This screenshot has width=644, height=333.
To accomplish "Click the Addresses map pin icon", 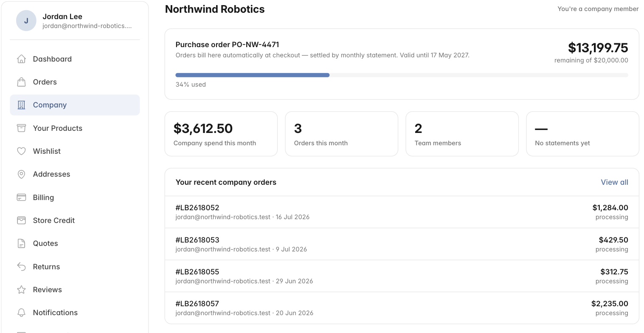I will pos(21,174).
